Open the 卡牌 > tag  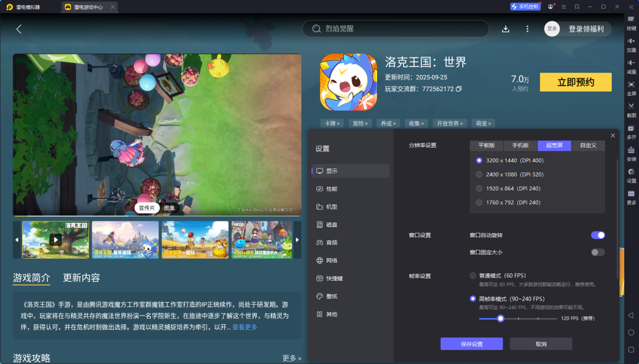pos(332,123)
